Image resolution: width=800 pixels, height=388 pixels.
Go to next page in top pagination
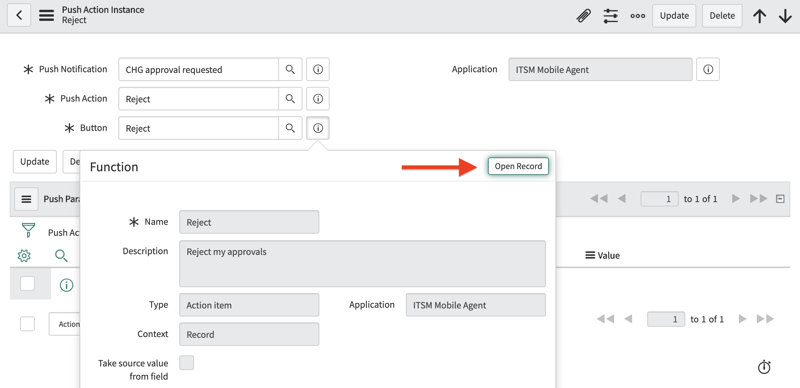pyautogui.click(x=736, y=199)
